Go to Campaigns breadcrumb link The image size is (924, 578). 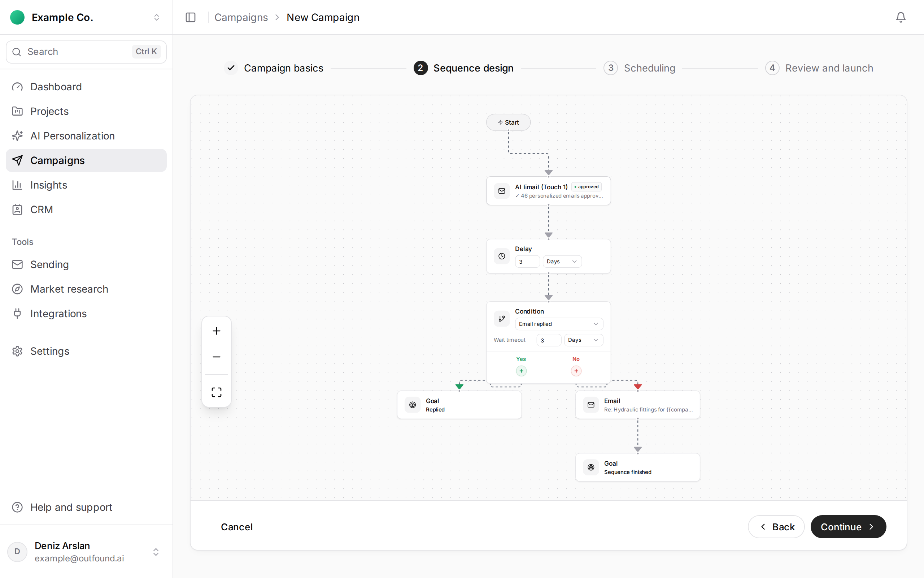tap(241, 17)
